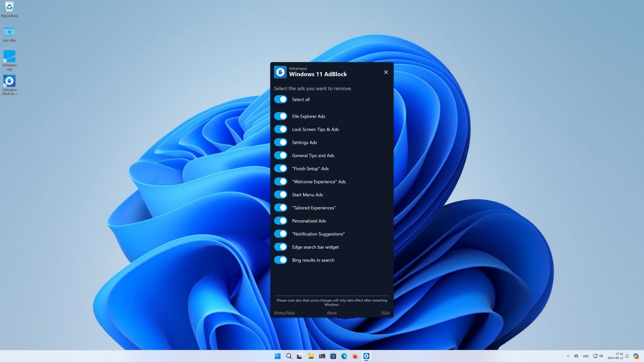Open the SWE language switcher

point(586,356)
